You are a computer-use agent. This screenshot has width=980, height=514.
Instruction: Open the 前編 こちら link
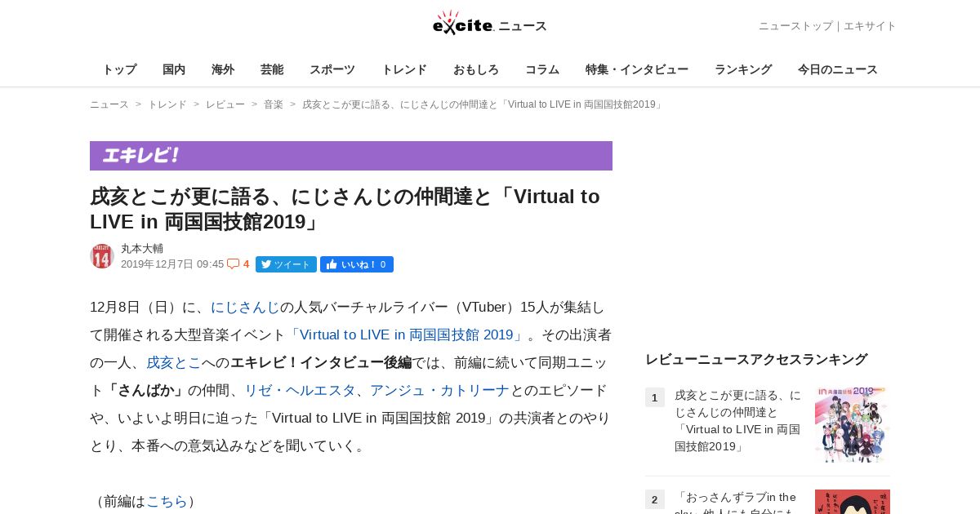(167, 502)
